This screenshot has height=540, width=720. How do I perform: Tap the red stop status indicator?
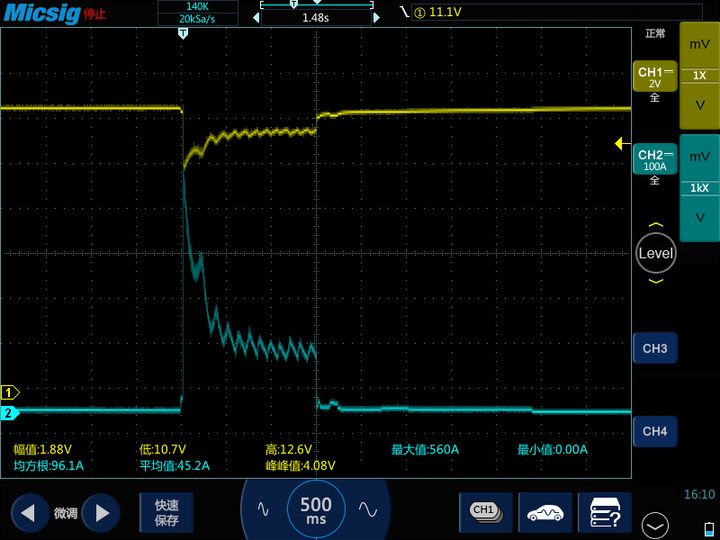coord(95,14)
